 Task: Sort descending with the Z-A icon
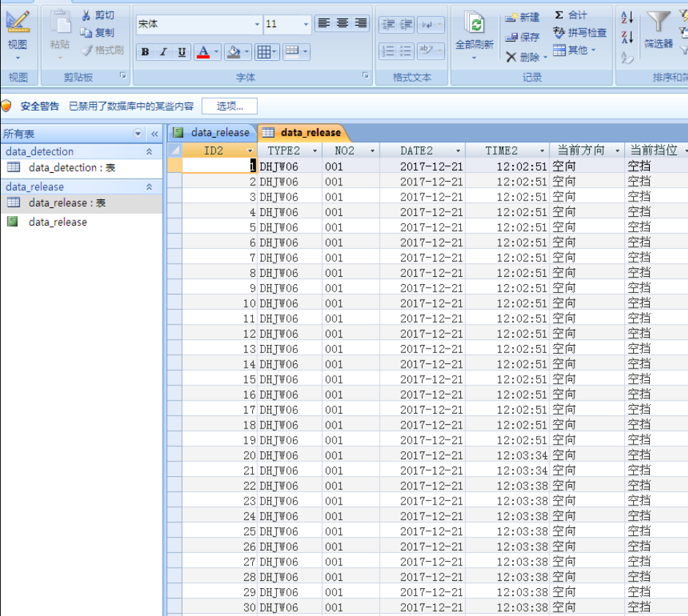(627, 37)
